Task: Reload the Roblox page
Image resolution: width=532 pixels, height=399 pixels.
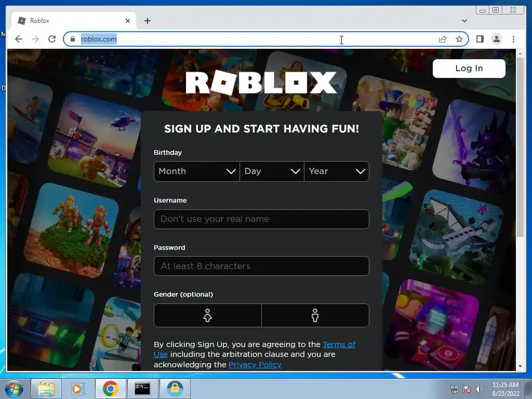Action: [52, 39]
